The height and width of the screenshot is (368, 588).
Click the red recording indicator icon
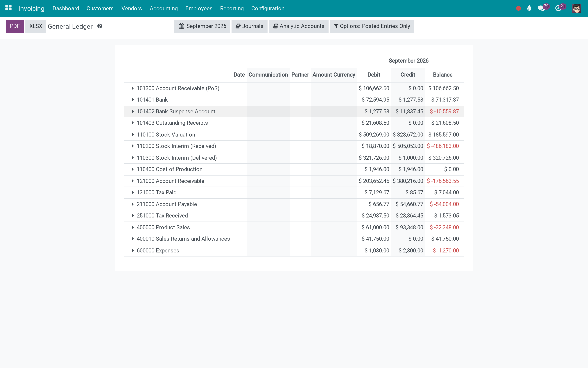click(518, 8)
